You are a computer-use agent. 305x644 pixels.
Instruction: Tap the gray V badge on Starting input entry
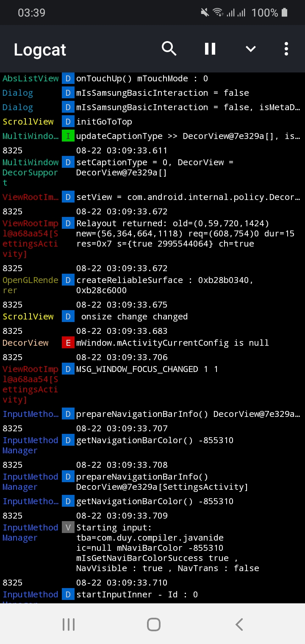68,527
